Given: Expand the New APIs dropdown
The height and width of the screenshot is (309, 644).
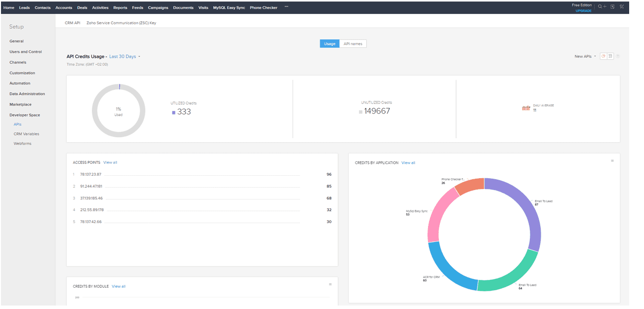Looking at the screenshot, I should click(585, 57).
